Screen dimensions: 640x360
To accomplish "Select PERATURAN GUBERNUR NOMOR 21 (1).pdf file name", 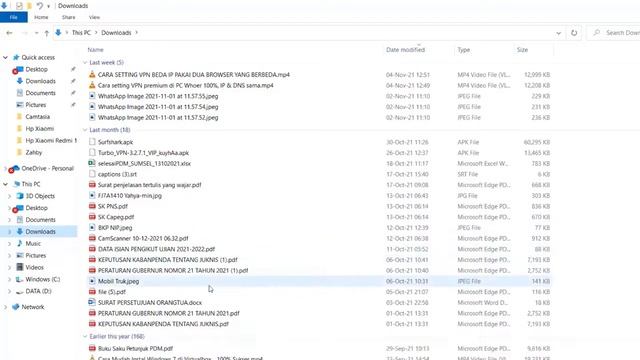I will [x=173, y=270].
